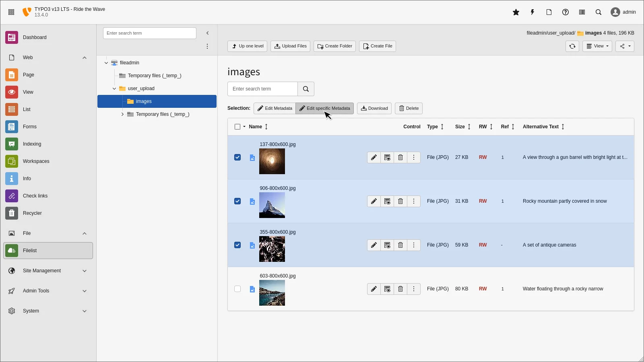Edit metadata of 906-800x600.jpg with the pencil icon
The width and height of the screenshot is (644, 362).
point(374,201)
